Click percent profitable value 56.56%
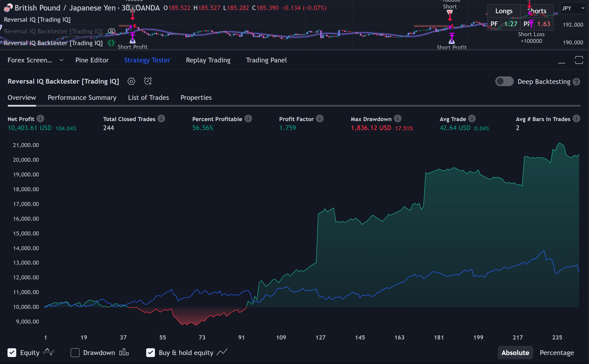The height and width of the screenshot is (364, 589). (203, 128)
